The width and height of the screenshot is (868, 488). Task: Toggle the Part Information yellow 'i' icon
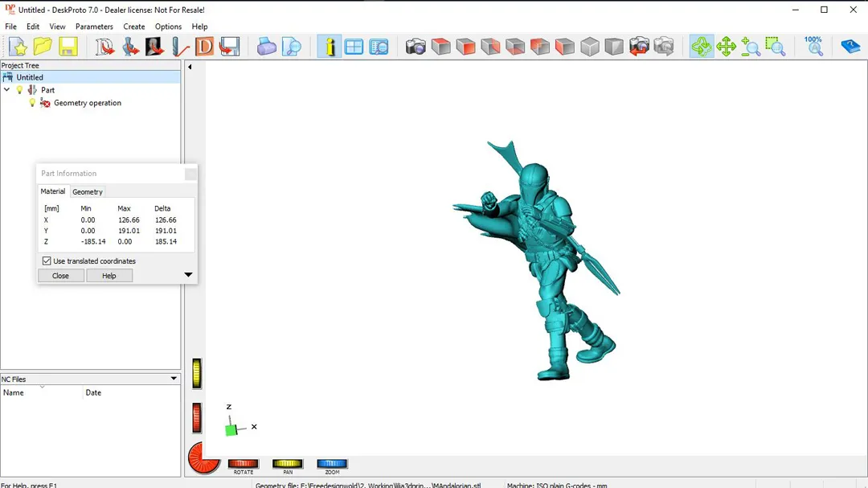330,47
